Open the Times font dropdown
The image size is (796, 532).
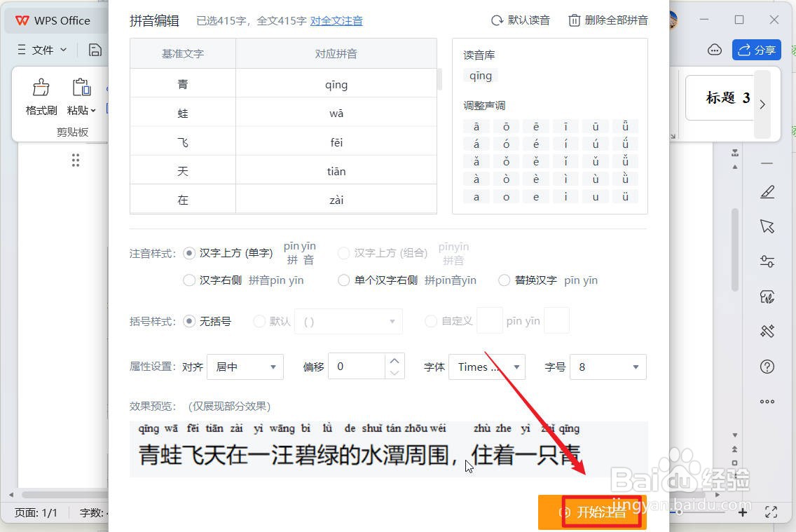coord(487,367)
